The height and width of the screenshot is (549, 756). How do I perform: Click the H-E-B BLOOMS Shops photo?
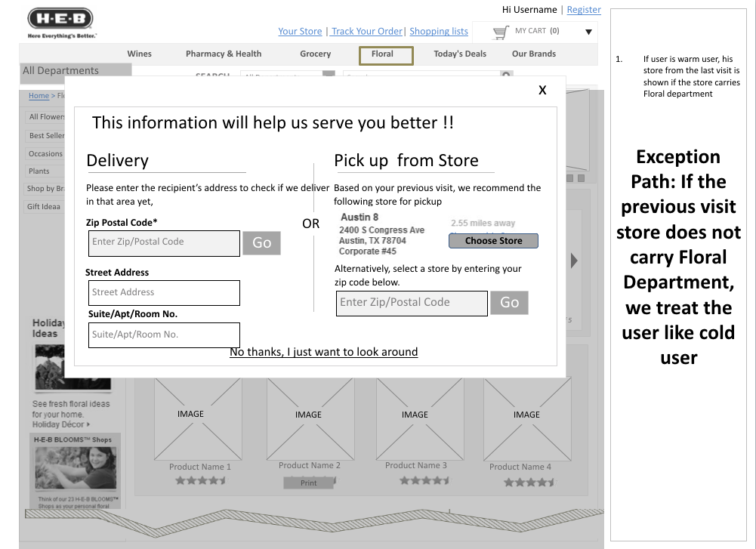coord(76,468)
